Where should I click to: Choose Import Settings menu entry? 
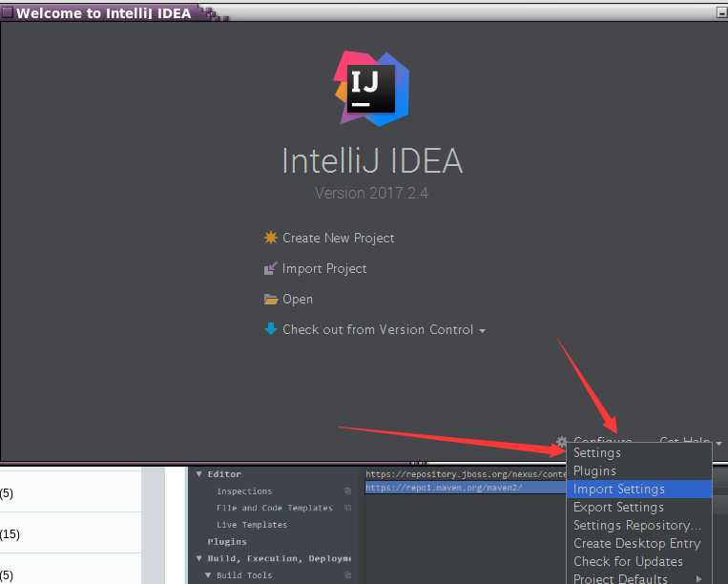639,489
